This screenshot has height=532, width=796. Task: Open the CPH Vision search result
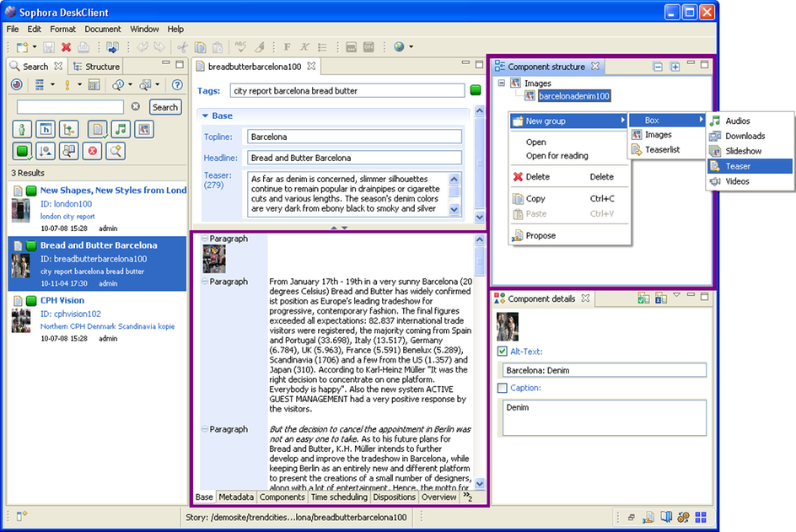(x=98, y=320)
